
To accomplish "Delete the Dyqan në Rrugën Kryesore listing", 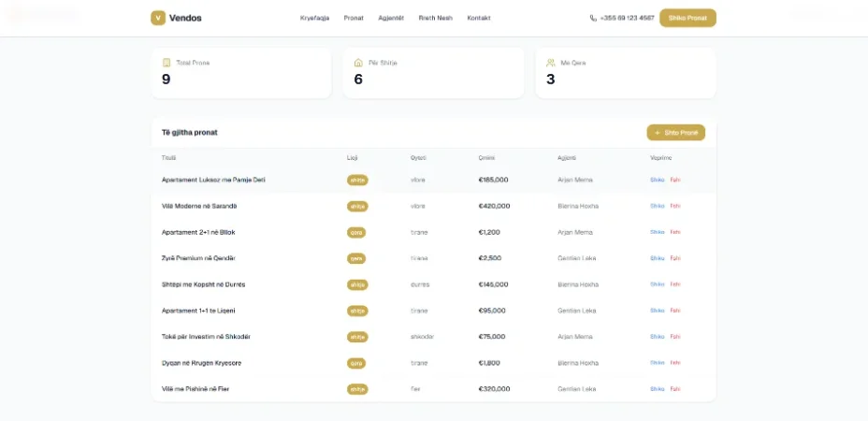I will tap(674, 363).
